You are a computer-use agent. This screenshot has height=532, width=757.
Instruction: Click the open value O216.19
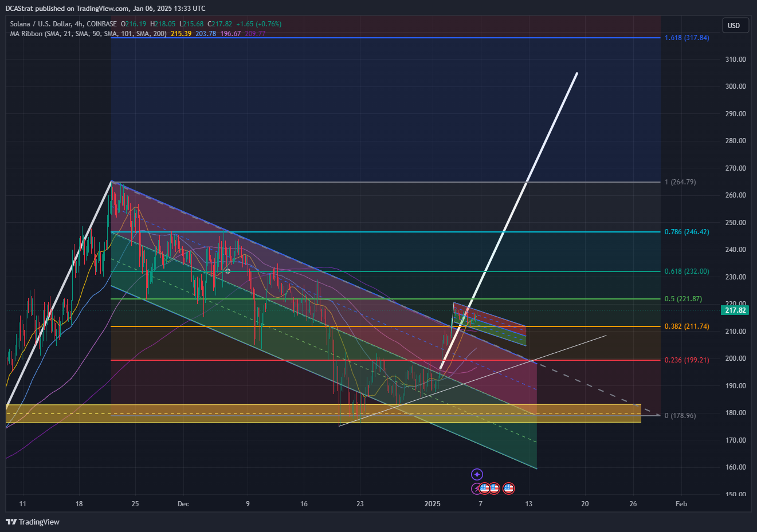tap(134, 24)
